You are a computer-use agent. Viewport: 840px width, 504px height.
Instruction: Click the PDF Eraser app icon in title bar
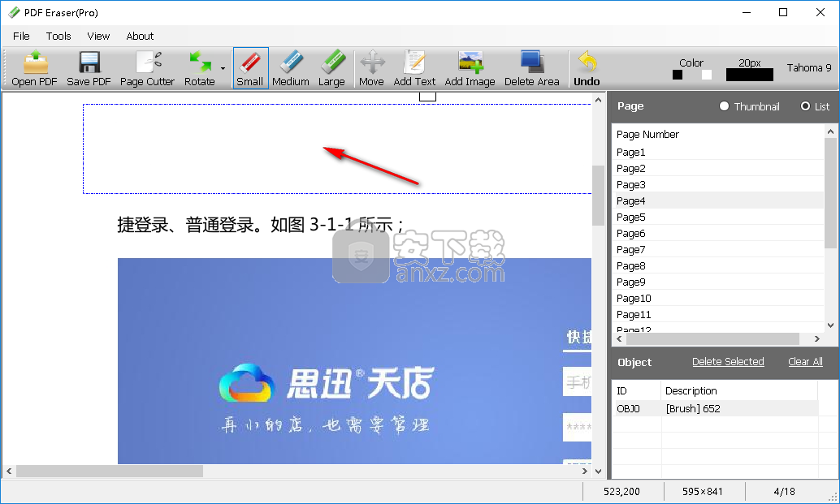(x=13, y=12)
